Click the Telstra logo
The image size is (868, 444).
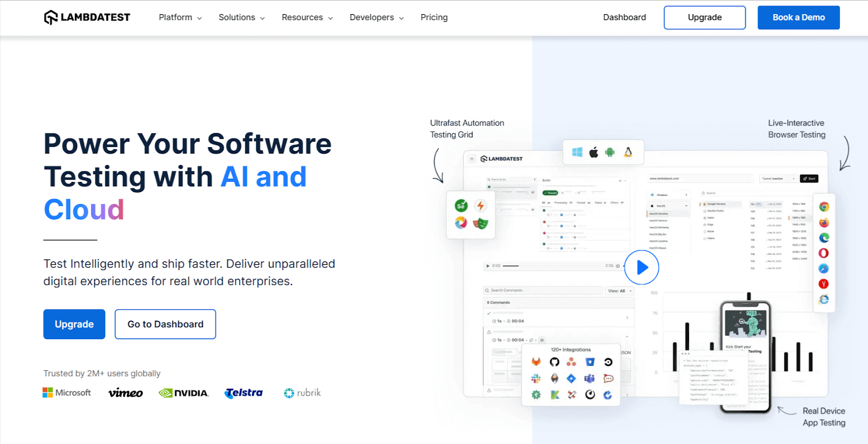(244, 392)
